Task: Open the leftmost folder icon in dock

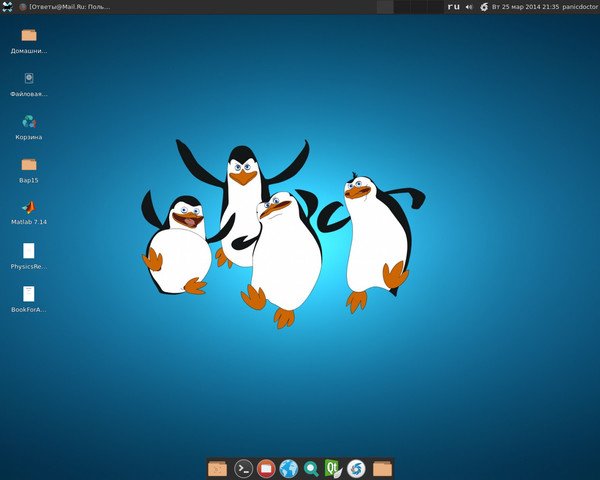Action: 218,468
